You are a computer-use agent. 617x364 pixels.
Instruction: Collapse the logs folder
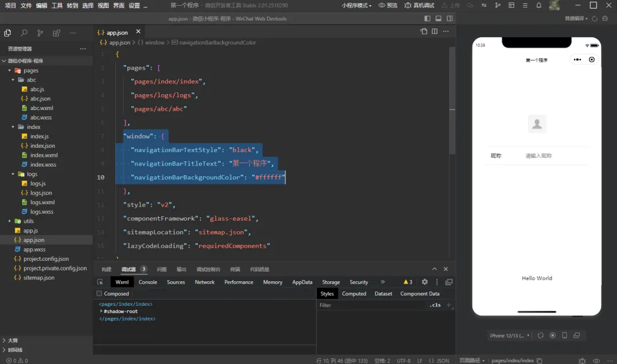13,174
